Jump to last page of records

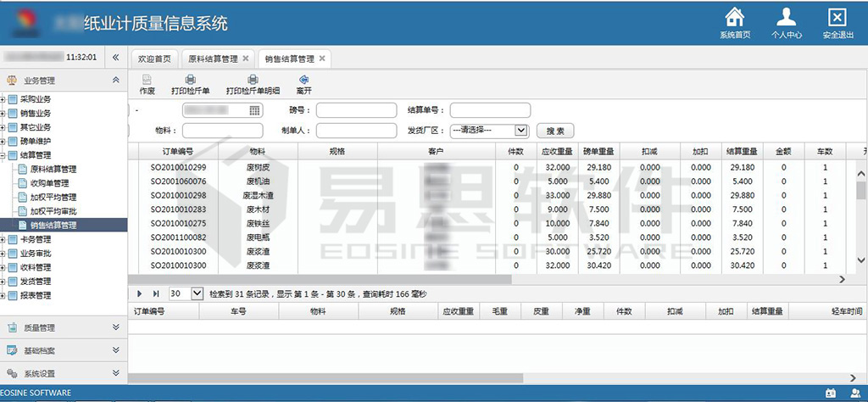pyautogui.click(x=156, y=293)
